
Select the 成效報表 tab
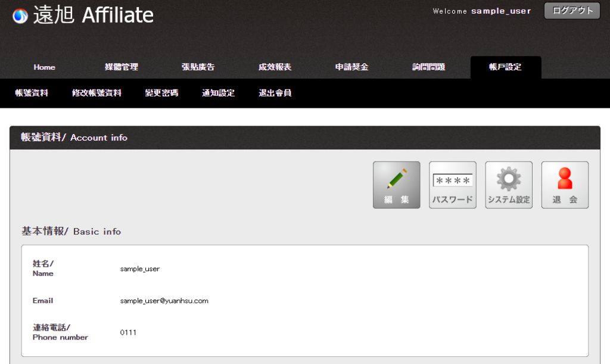(x=275, y=67)
